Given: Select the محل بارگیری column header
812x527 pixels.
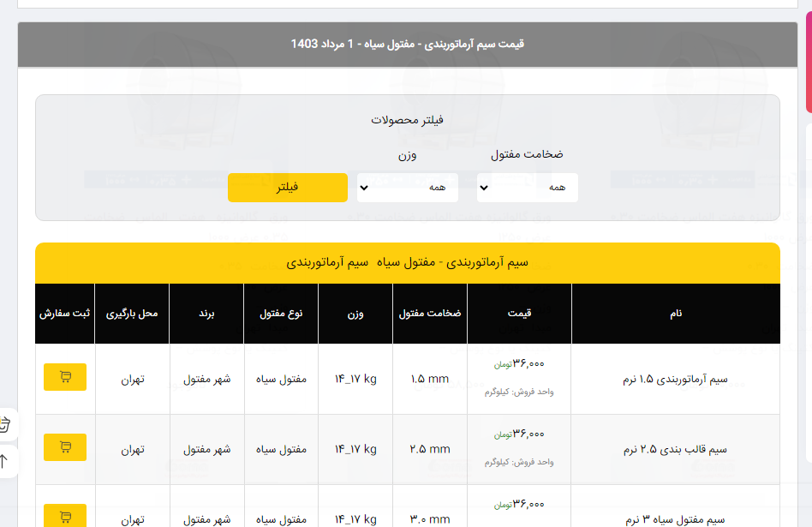Looking at the screenshot, I should pos(132,314).
